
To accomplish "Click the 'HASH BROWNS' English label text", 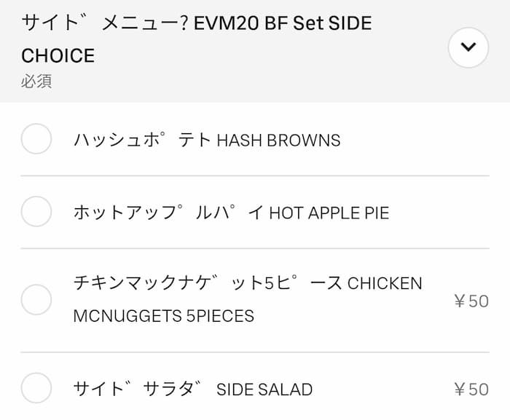I will 279,140.
